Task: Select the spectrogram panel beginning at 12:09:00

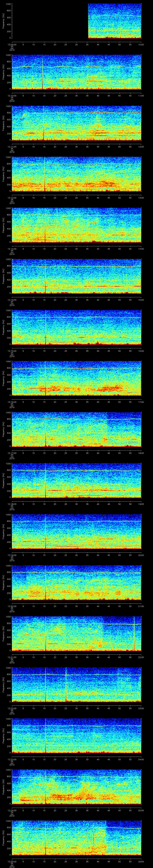Action: tap(76, 21)
